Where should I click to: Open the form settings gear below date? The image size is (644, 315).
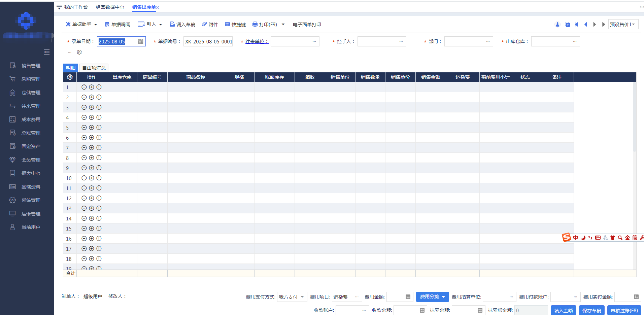(x=79, y=52)
